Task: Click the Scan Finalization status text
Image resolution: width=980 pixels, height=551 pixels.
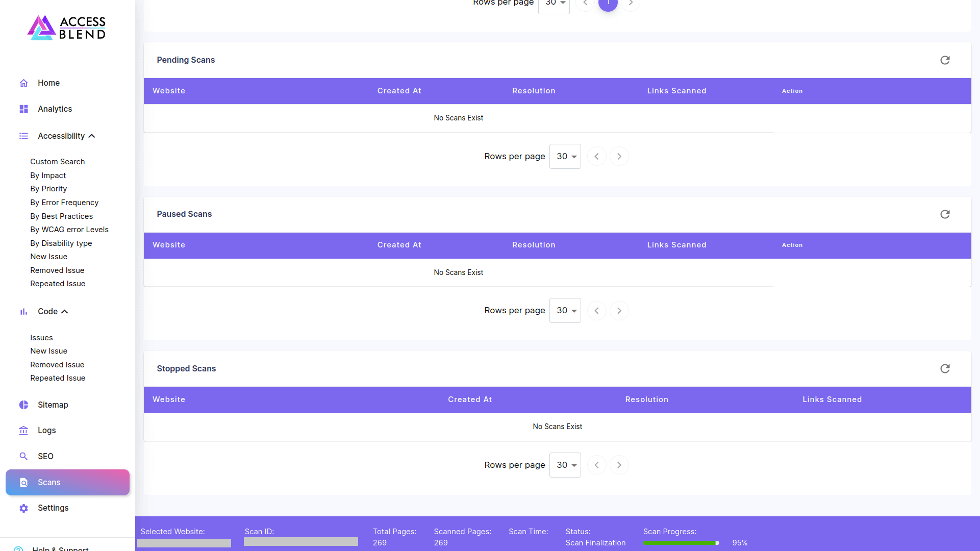Action: pyautogui.click(x=595, y=543)
